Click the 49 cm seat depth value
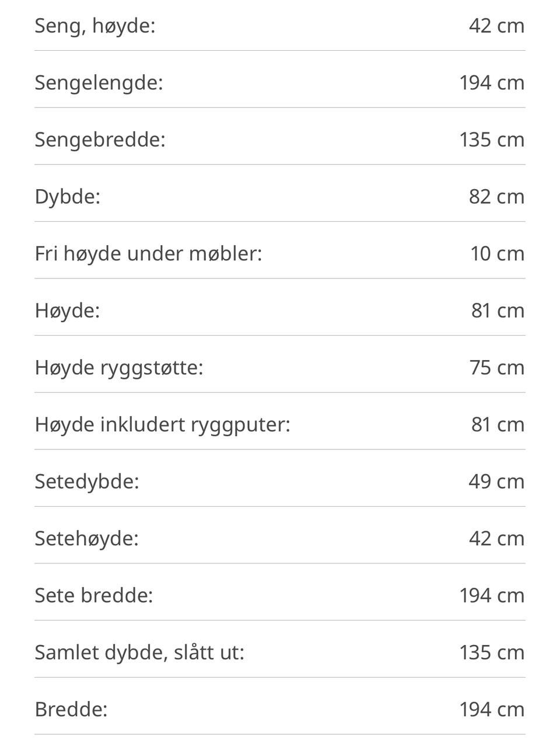 tap(496, 481)
